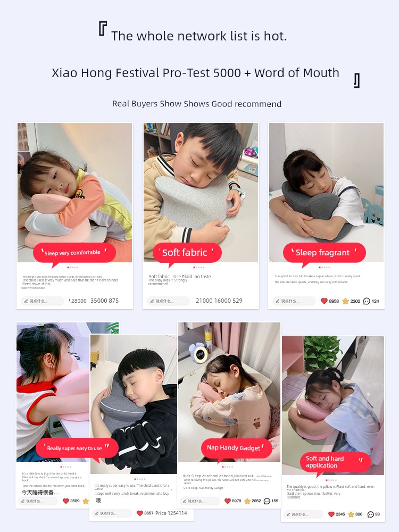Click the star icon showing 2652 favorites
The image size is (399, 532).
click(247, 501)
